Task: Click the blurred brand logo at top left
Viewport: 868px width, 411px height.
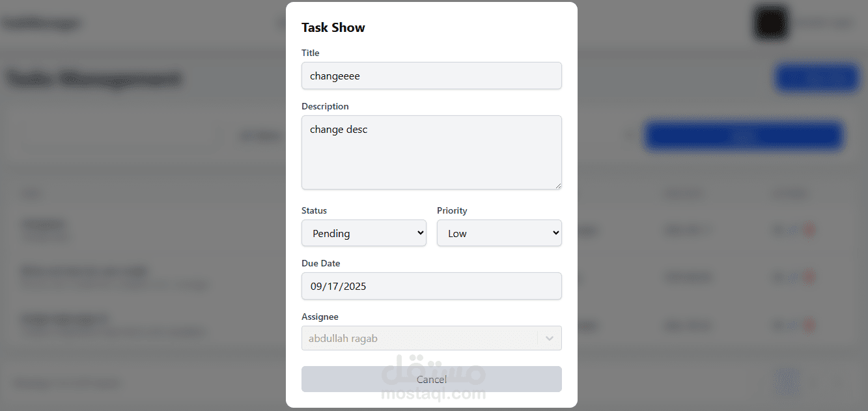Action: click(42, 23)
